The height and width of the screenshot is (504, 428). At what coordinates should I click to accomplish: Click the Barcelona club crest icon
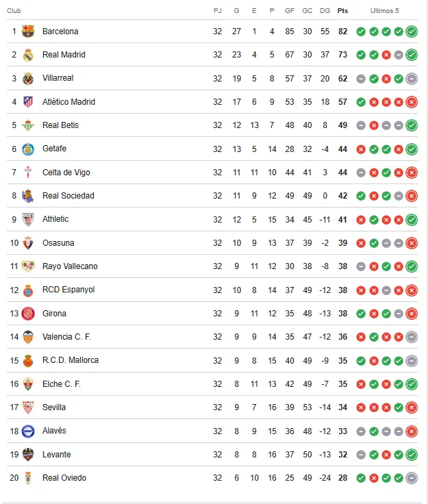click(x=27, y=31)
